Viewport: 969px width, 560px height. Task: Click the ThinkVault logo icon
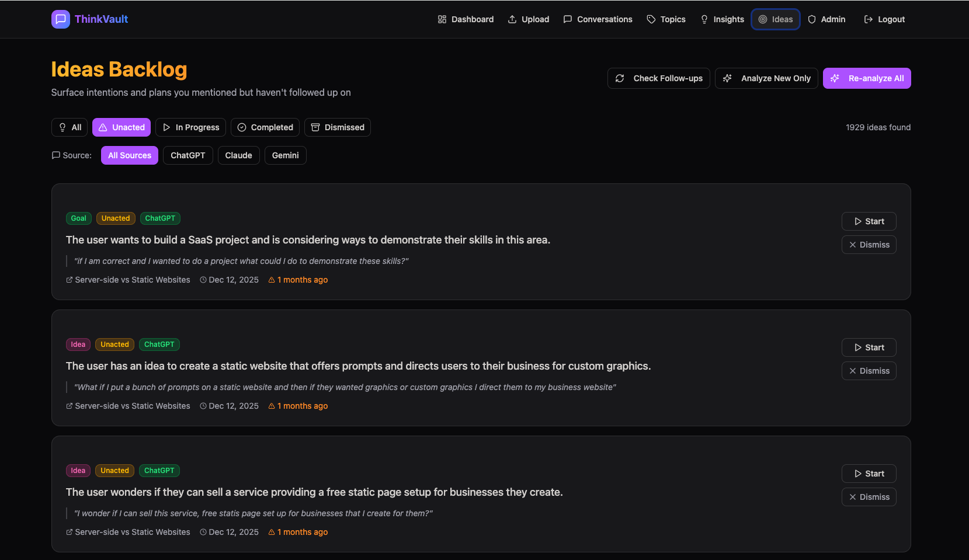pos(60,19)
